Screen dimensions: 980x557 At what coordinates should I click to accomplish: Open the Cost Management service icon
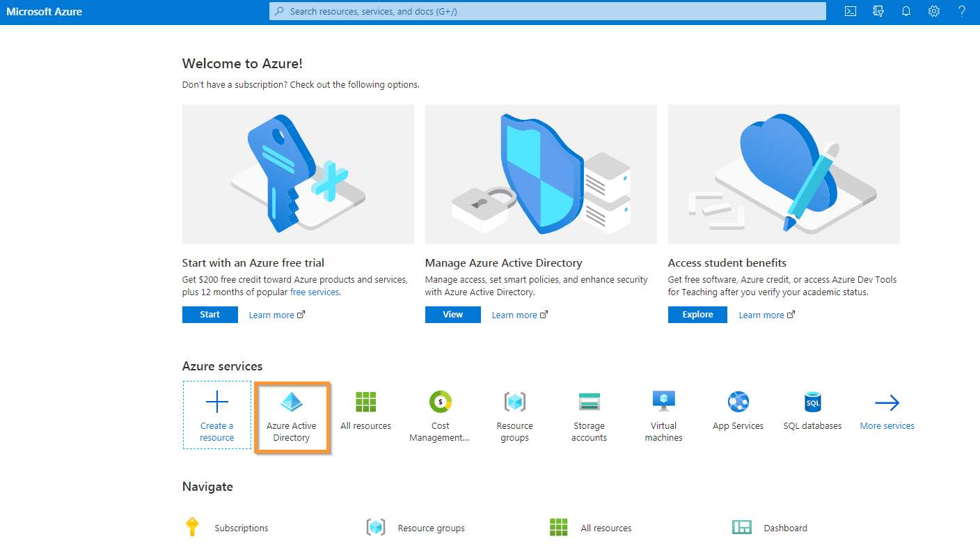tap(440, 402)
